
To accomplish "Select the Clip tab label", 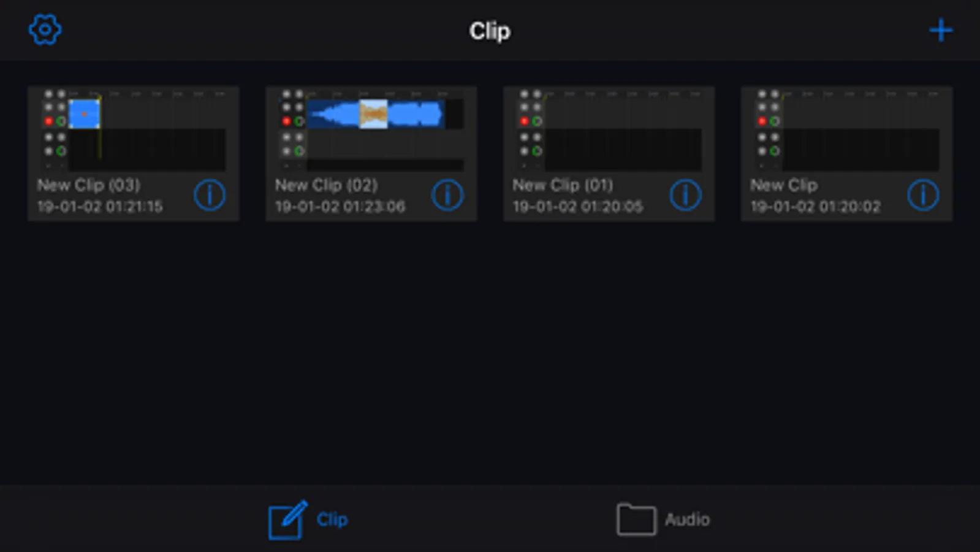I will (332, 519).
